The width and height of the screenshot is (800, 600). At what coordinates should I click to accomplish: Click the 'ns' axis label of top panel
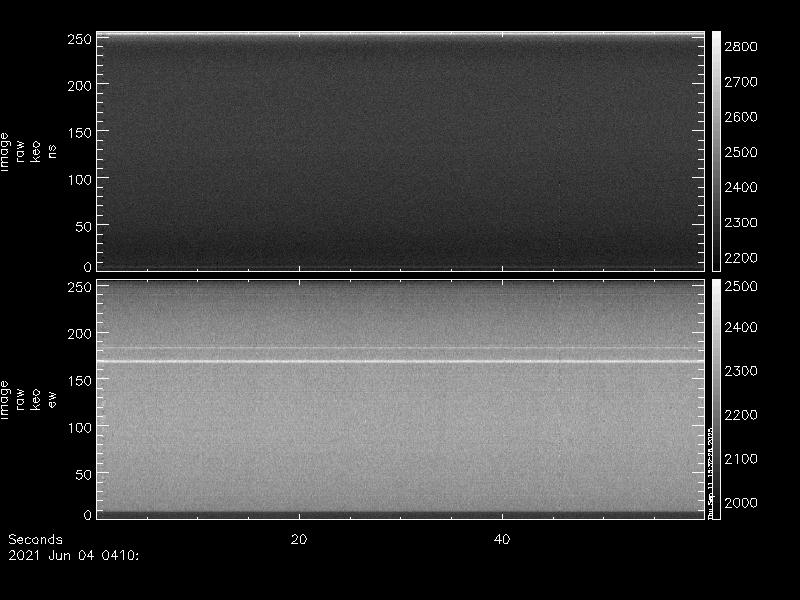(x=52, y=150)
